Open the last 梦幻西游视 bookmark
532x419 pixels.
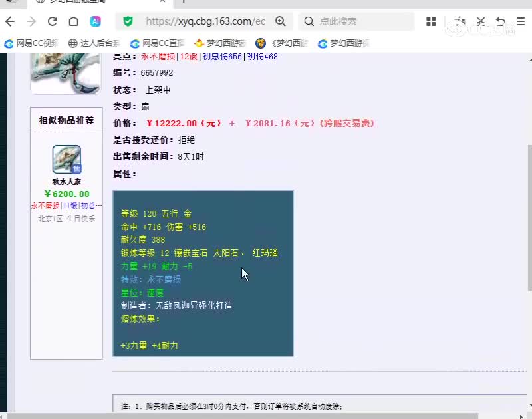tap(343, 43)
